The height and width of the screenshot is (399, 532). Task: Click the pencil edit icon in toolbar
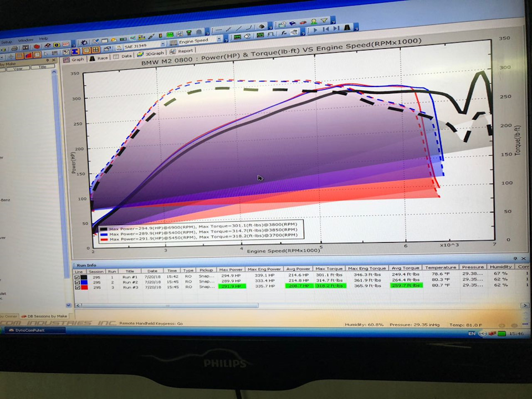(151, 37)
